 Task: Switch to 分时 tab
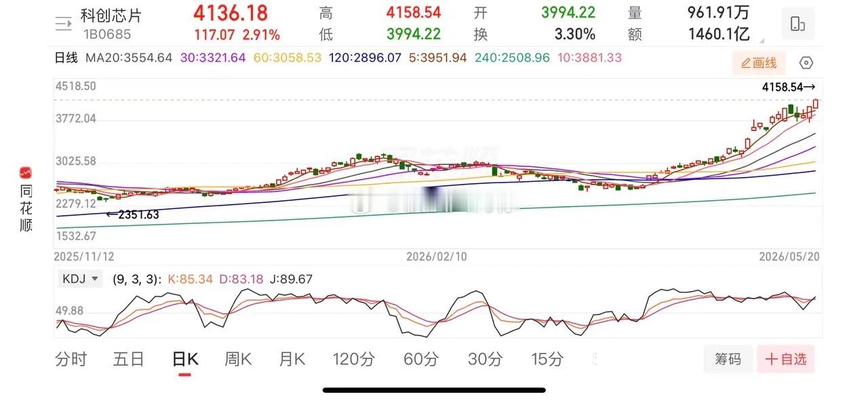point(71,359)
